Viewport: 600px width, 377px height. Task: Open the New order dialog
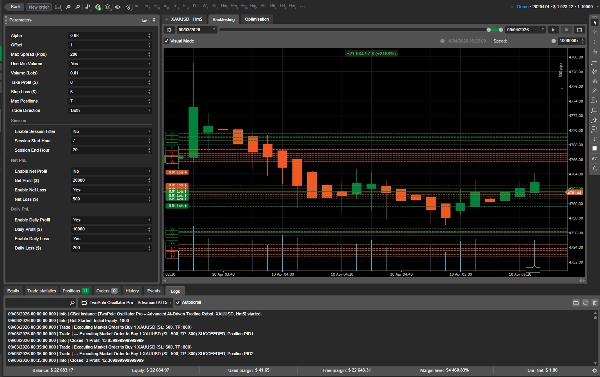click(x=39, y=7)
